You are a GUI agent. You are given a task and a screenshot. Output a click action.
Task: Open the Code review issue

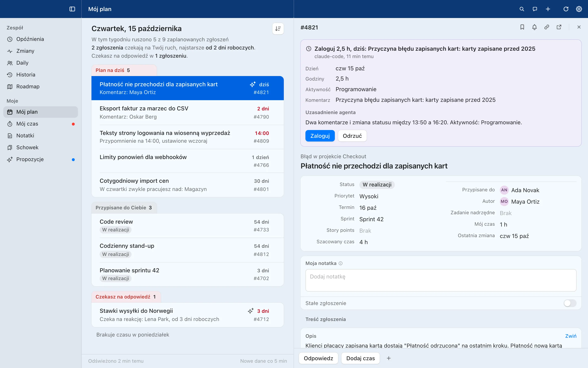[188, 226]
